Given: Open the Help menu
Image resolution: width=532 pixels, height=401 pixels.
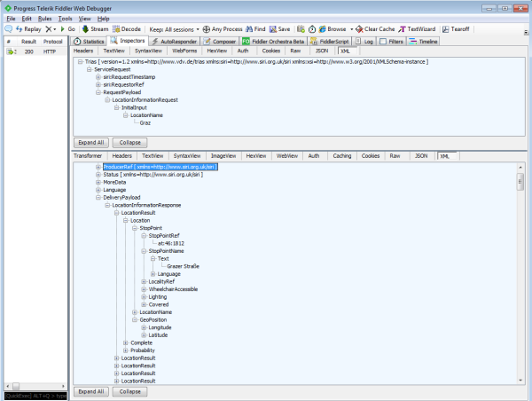Looking at the screenshot, I should [103, 19].
